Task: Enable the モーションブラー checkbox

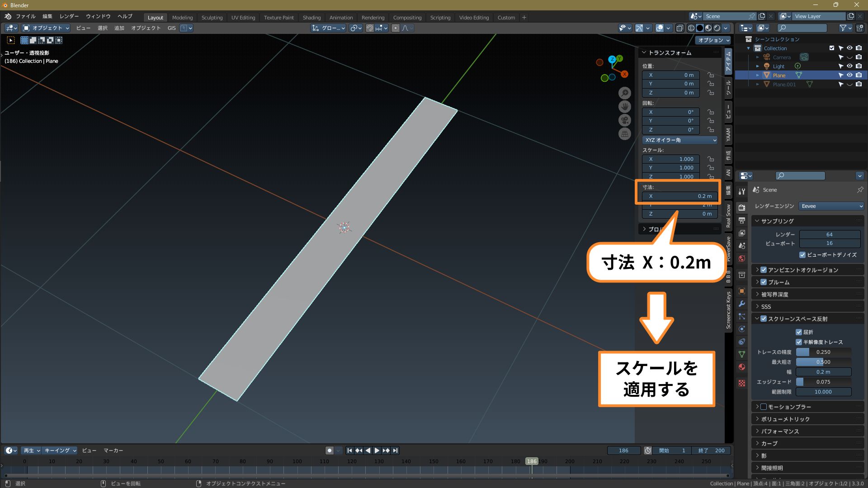Action: coord(764,407)
